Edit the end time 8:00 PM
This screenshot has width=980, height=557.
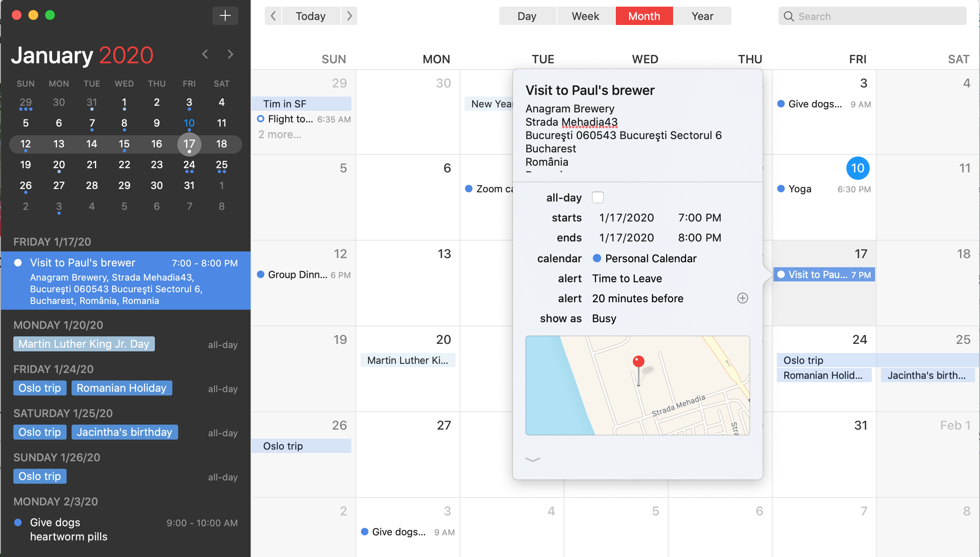coord(700,238)
